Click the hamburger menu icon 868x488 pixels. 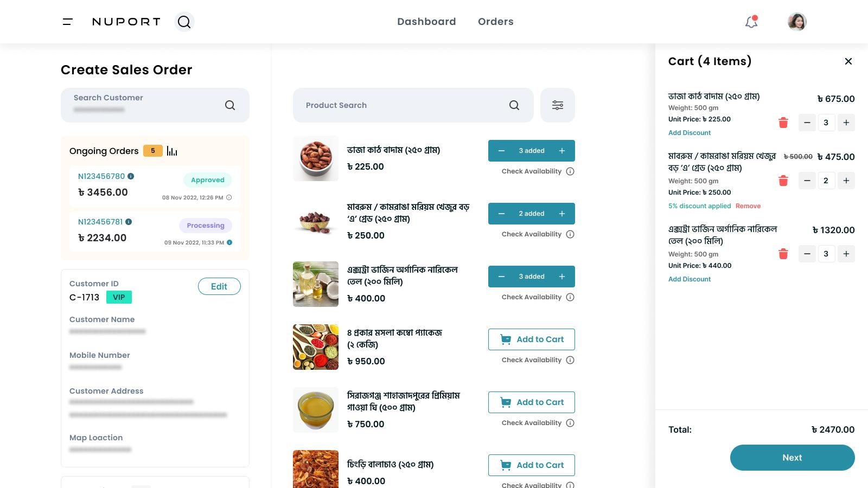[67, 22]
